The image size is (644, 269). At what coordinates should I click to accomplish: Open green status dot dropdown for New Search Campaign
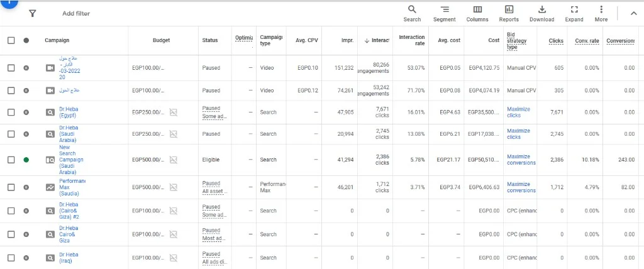(x=26, y=160)
